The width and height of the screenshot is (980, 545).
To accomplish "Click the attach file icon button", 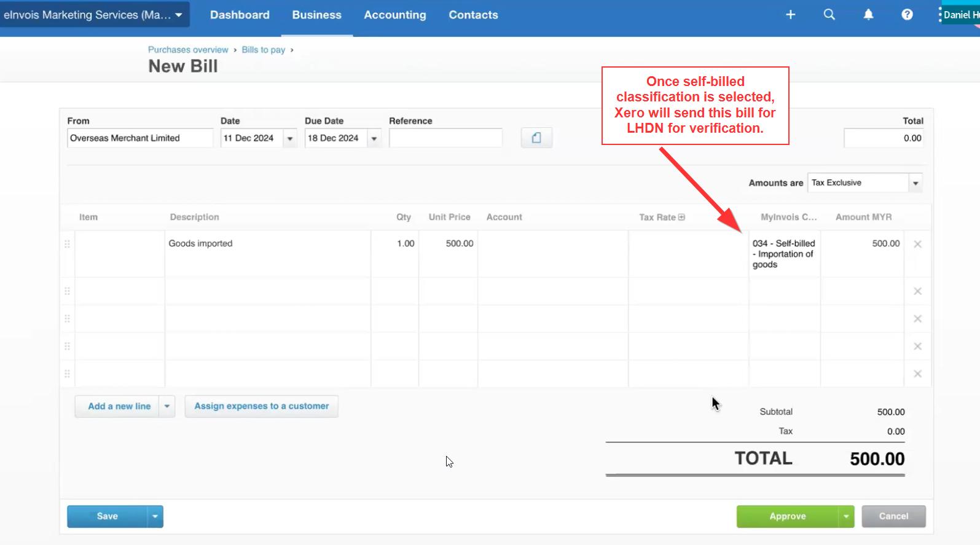I will (x=536, y=138).
